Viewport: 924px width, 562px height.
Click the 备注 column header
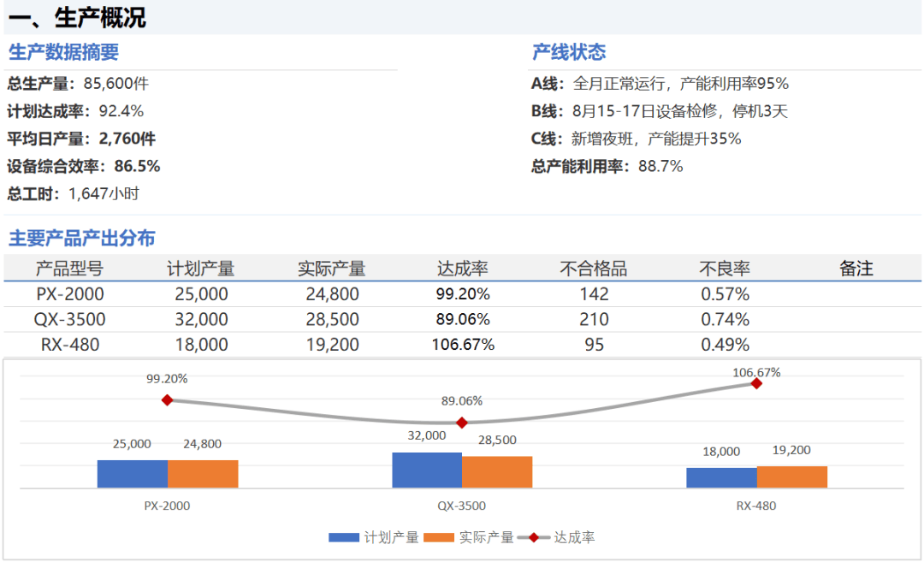856,269
